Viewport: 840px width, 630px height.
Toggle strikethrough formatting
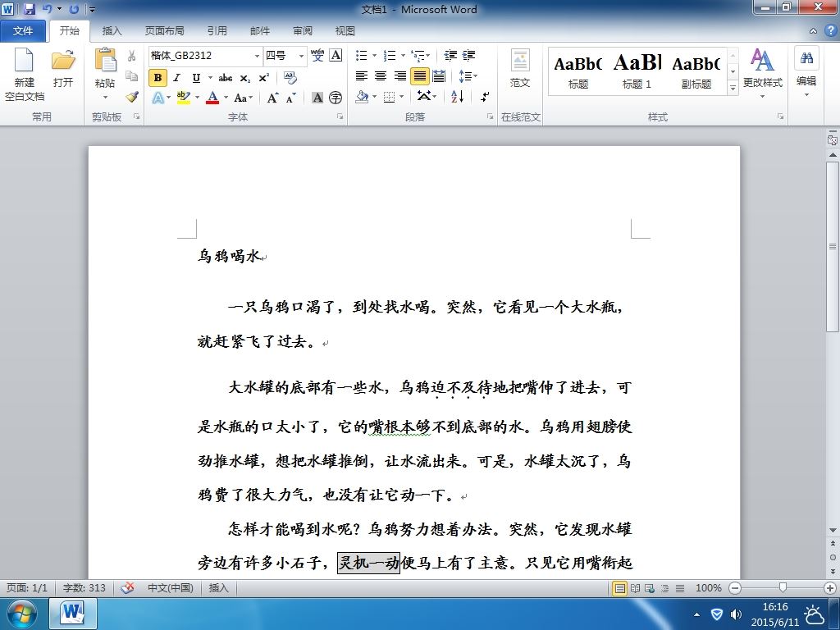226,78
